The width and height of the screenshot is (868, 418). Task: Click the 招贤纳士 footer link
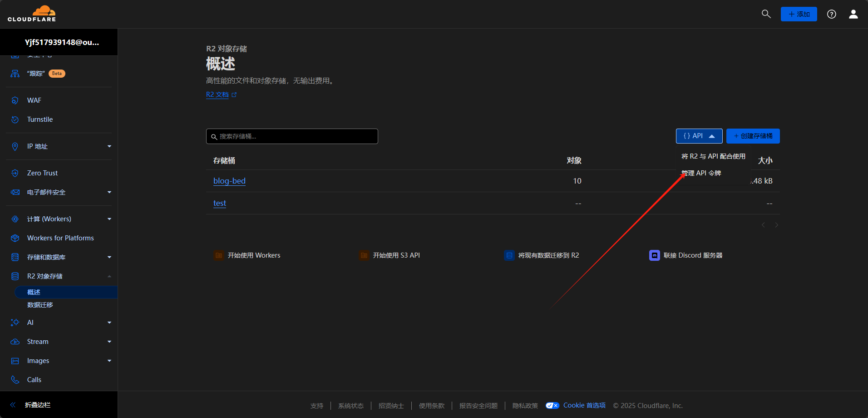391,406
